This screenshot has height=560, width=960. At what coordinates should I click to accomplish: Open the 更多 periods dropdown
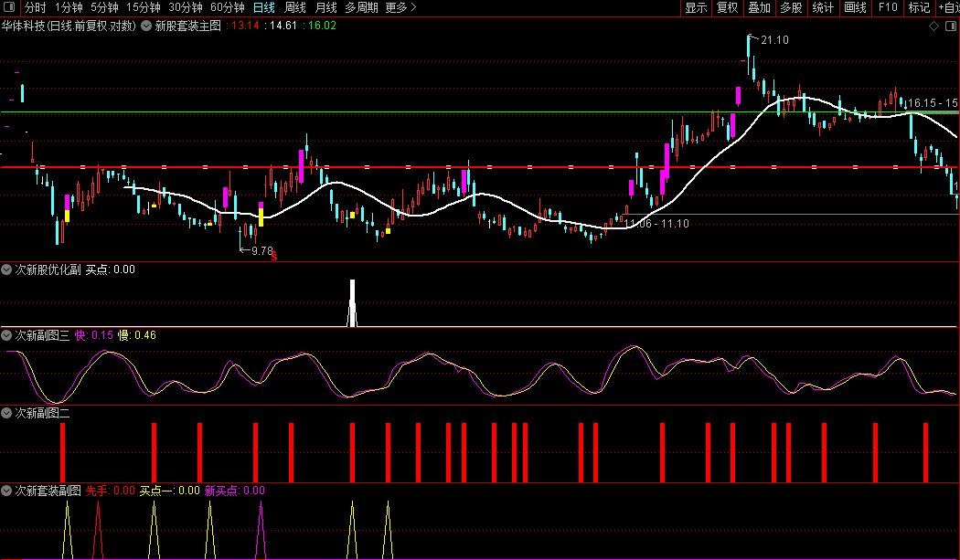401,7
